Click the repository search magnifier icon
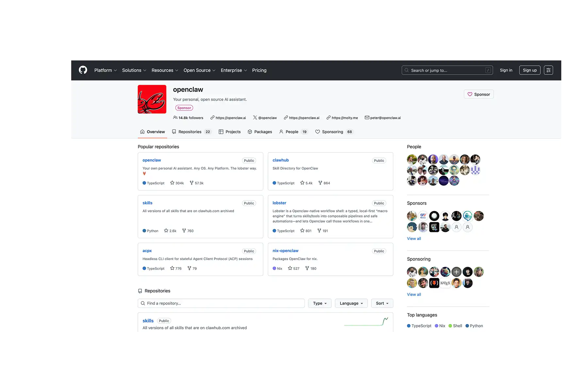This screenshot has height=392, width=575. coord(143,303)
